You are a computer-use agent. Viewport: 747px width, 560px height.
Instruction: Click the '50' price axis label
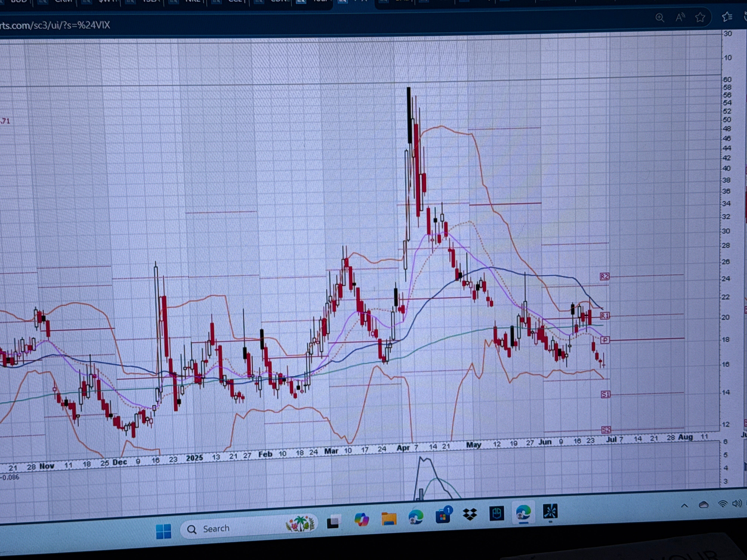click(727, 119)
